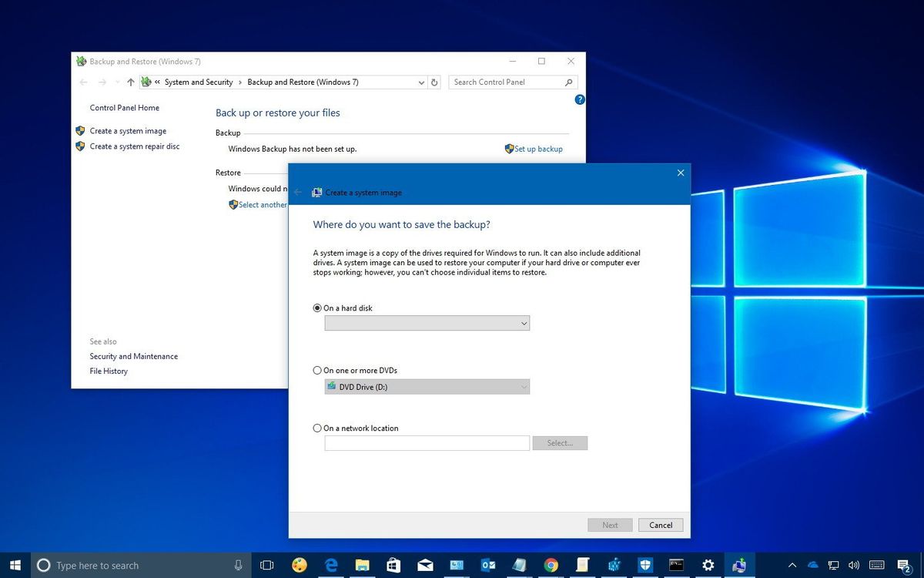Open the Settings gear on the taskbar
This screenshot has height=578, width=924.
tap(708, 565)
